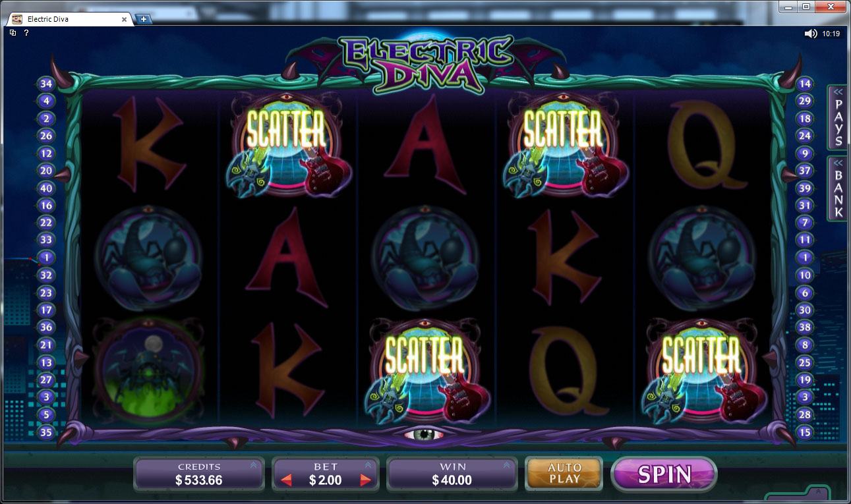The width and height of the screenshot is (851, 504).
Task: Open the Bank side tab
Action: click(x=838, y=188)
